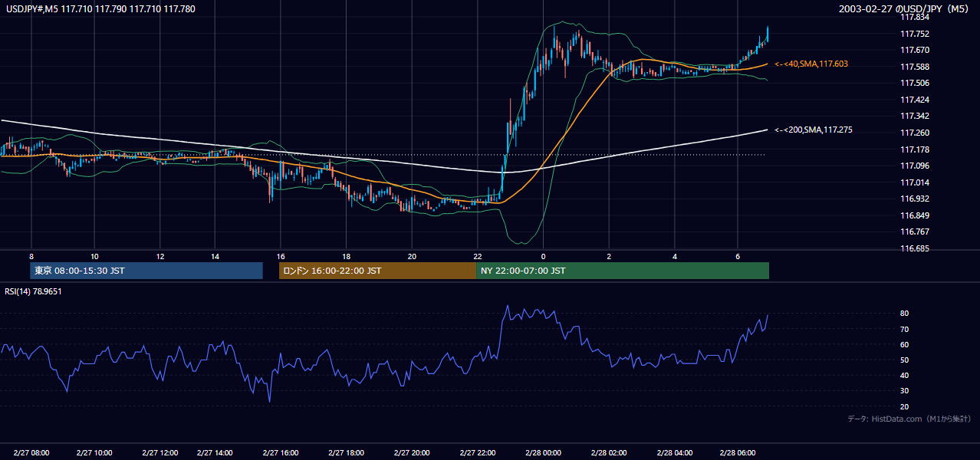980x460 pixels.
Task: Click the 2/27 22:00 time axis label
Action: coord(478,452)
